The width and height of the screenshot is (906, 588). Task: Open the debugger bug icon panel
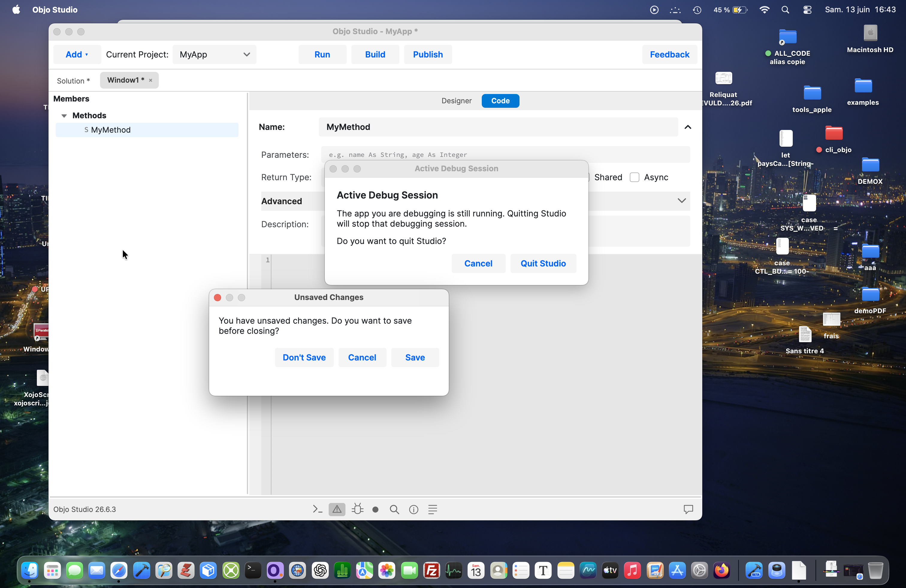357,509
